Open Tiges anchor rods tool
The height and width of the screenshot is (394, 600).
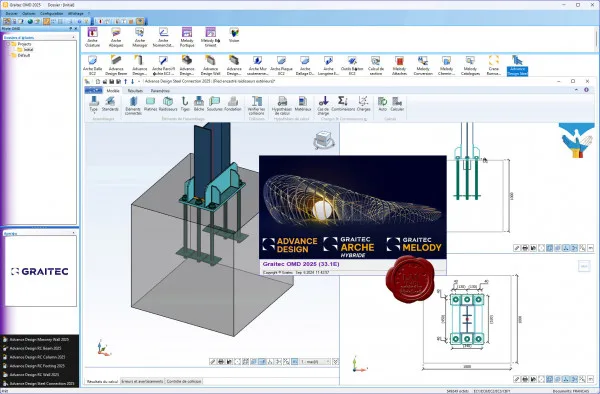(185, 104)
